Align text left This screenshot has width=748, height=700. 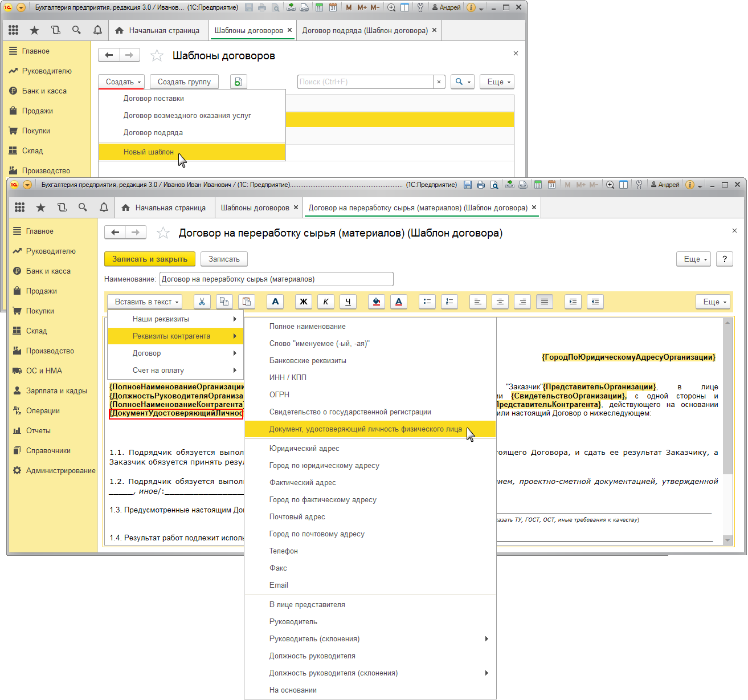coord(477,302)
